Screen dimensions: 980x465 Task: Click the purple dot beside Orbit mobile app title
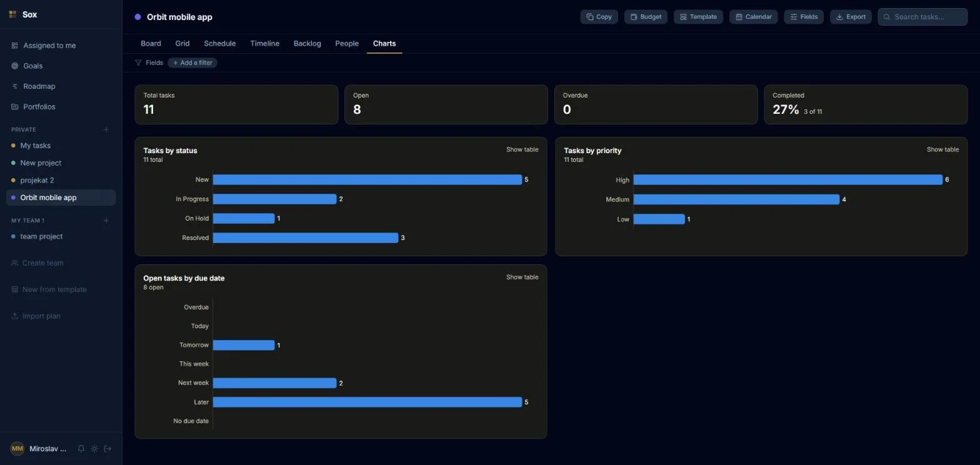pos(138,17)
